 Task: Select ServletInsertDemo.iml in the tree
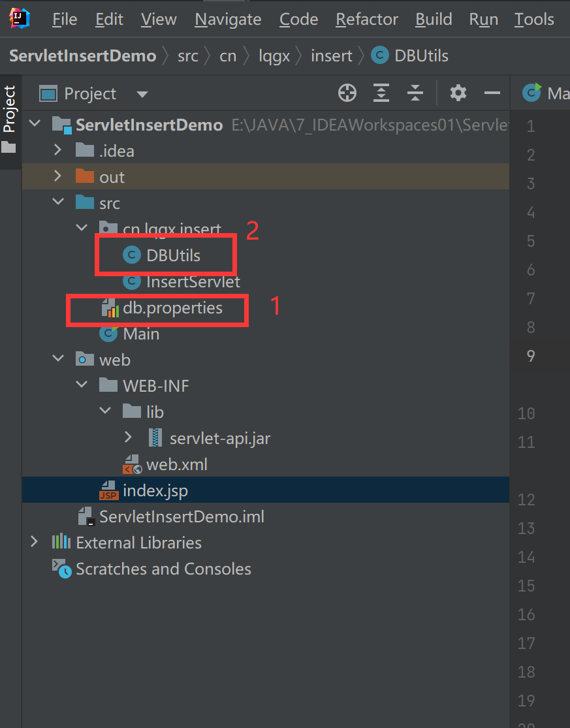182,516
